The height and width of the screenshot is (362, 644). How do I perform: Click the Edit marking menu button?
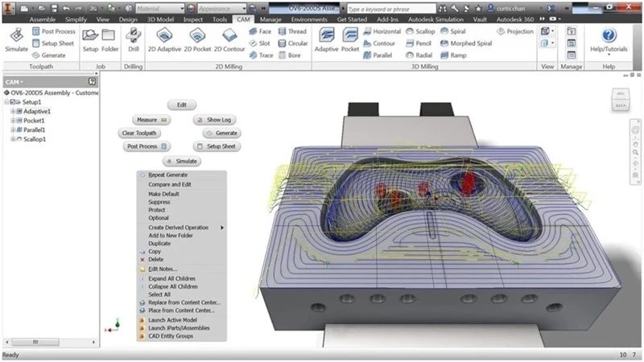pyautogui.click(x=182, y=105)
